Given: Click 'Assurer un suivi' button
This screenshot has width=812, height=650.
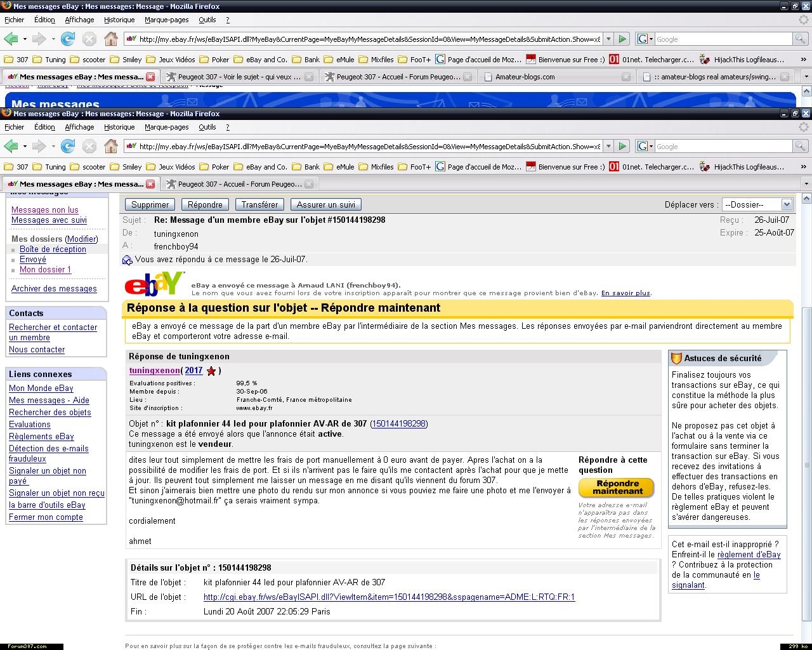Looking at the screenshot, I should 326,204.
